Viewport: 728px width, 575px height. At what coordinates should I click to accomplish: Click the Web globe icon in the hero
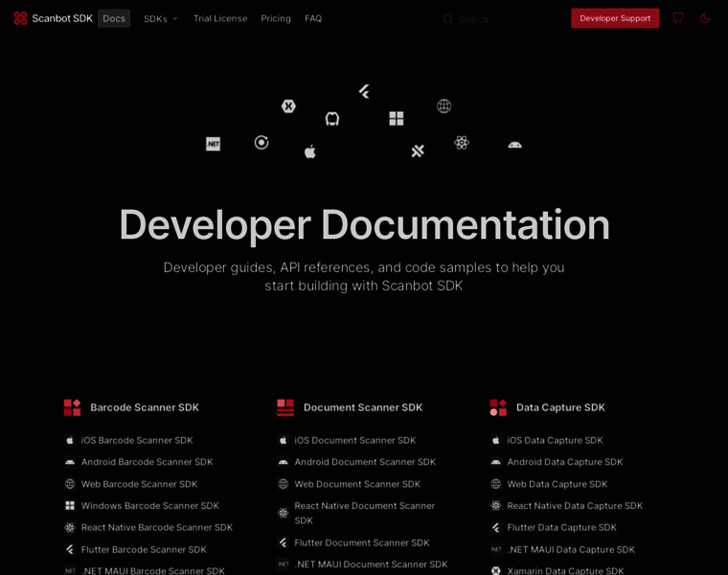pyautogui.click(x=444, y=106)
